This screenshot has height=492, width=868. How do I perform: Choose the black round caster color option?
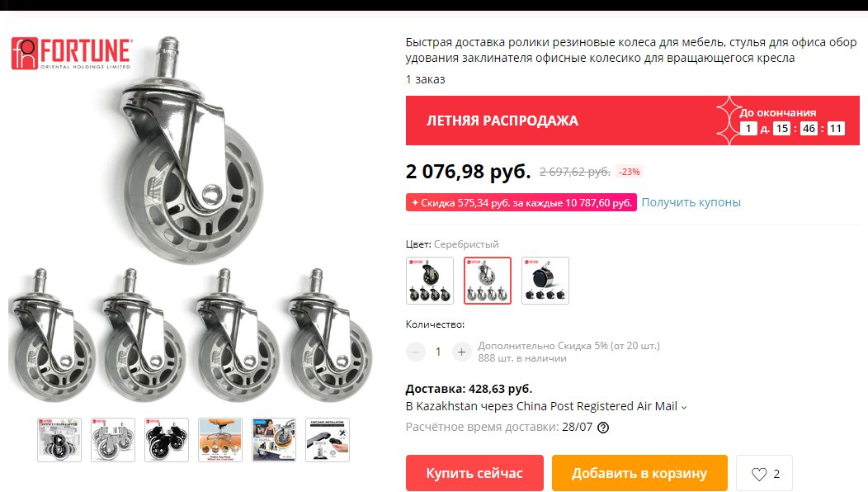(x=545, y=281)
